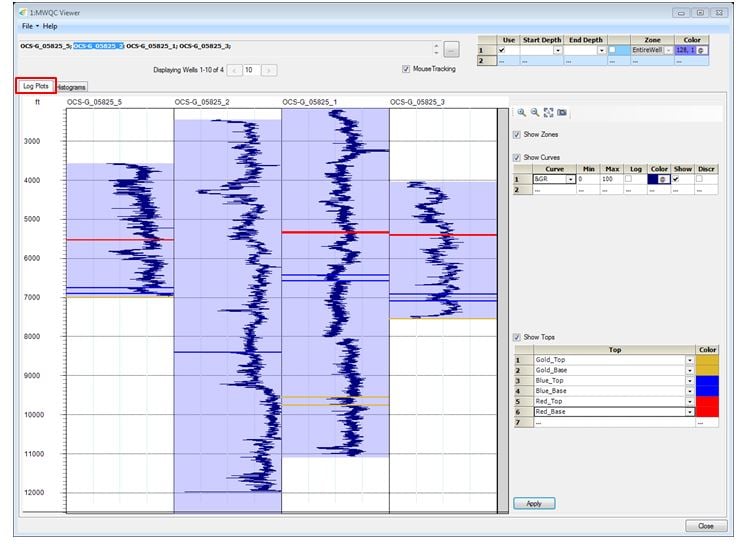Open the Start Depth dropdown

(x=558, y=51)
